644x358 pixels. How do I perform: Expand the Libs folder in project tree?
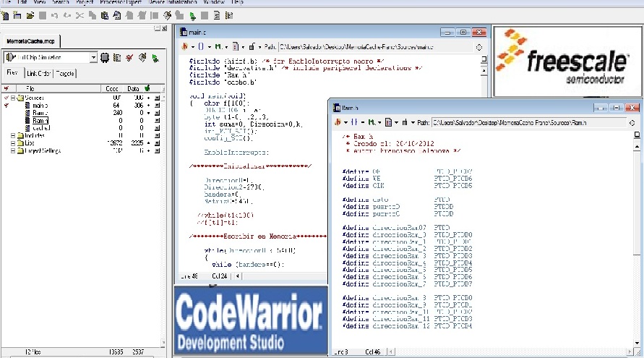(13, 142)
